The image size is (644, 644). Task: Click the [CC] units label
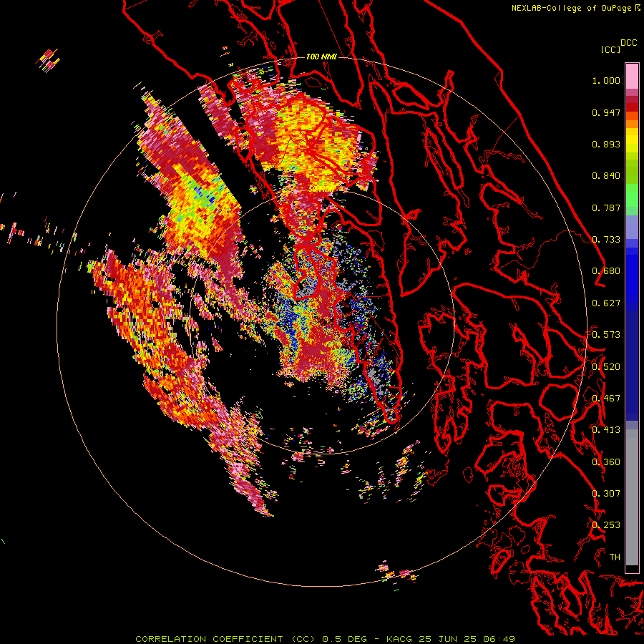[610, 49]
